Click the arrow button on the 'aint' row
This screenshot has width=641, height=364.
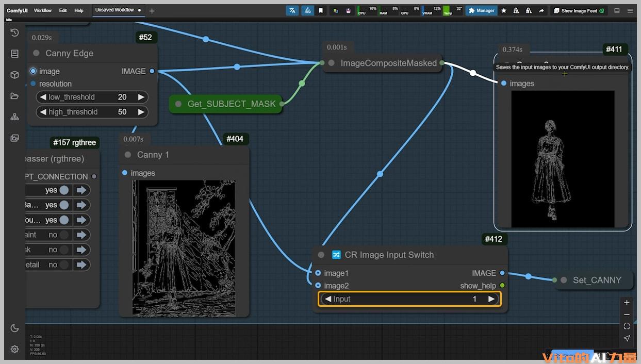tap(81, 235)
